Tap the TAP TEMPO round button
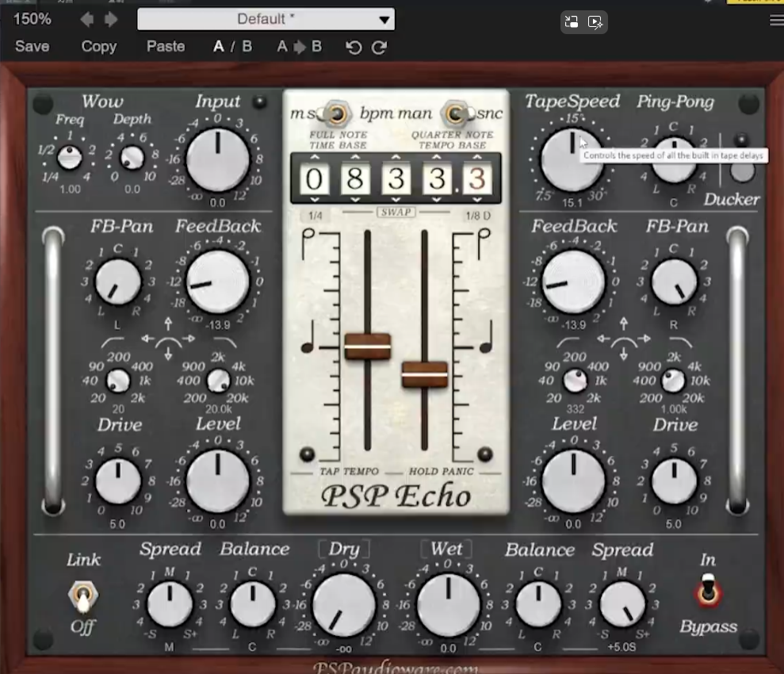The width and height of the screenshot is (784, 674). click(307, 454)
